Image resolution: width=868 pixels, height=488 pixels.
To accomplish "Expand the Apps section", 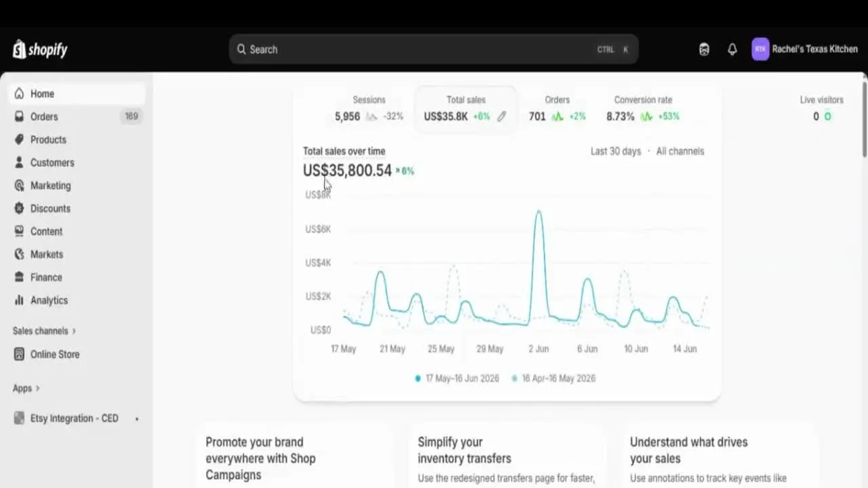I will [x=26, y=388].
